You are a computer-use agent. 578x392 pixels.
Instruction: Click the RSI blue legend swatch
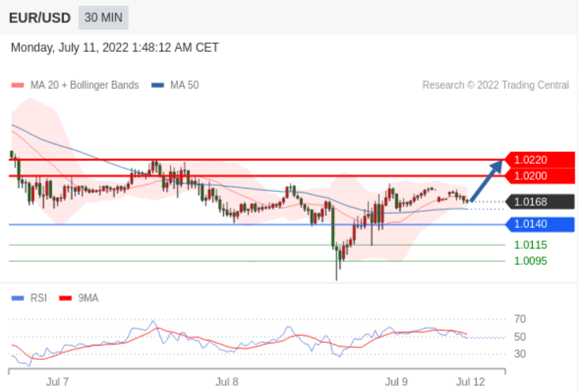click(18, 298)
